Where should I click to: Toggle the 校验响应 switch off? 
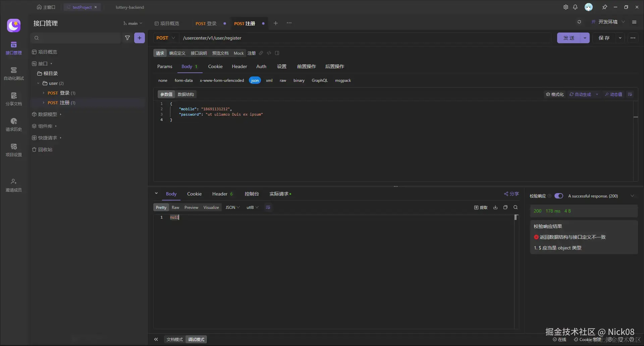tap(558, 196)
